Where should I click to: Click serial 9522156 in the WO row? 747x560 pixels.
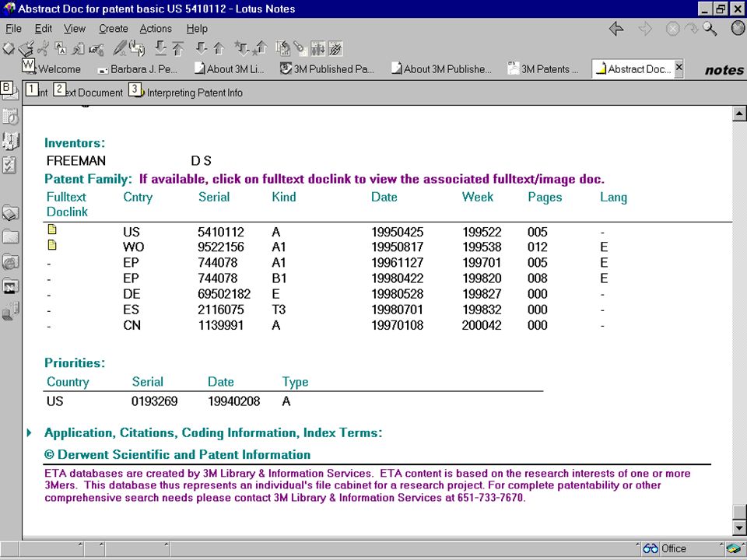220,247
